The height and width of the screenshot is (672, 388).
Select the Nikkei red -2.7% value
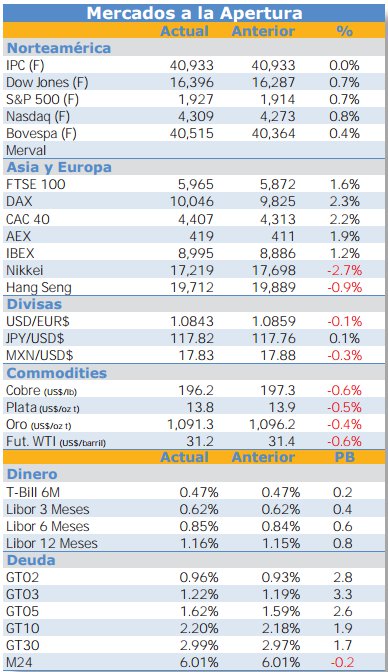pos(344,270)
